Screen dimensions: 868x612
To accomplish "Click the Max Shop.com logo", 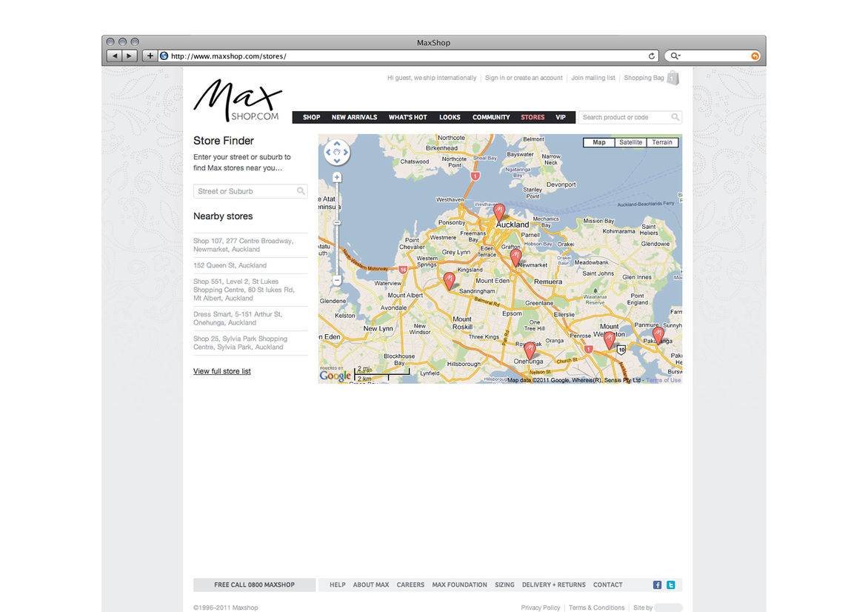I will (238, 100).
